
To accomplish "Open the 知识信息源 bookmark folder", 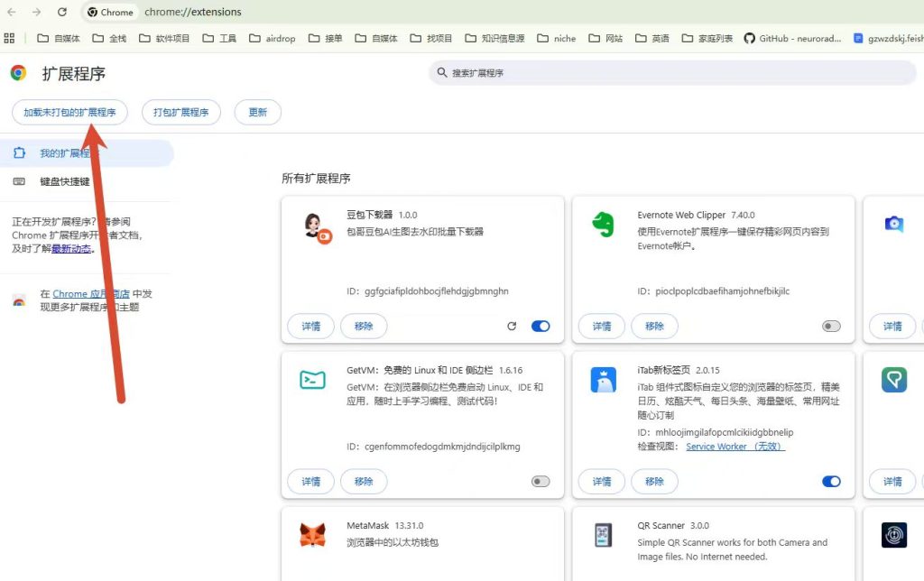I will [x=494, y=38].
